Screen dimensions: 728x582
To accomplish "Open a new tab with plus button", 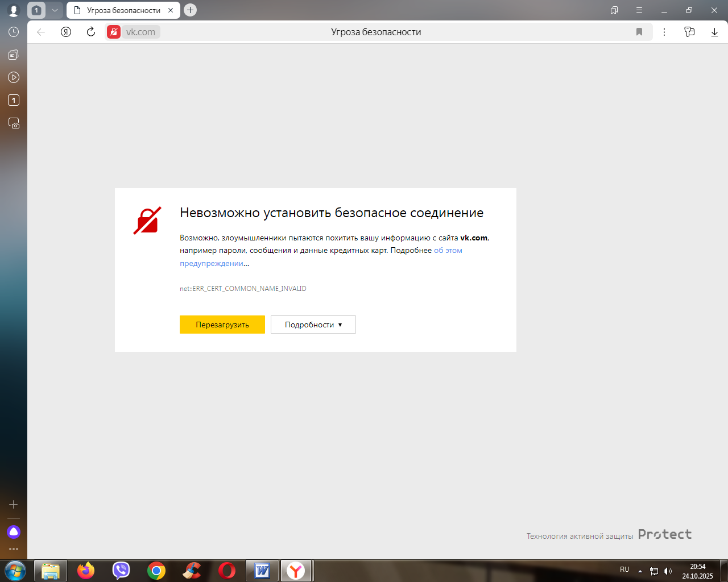I will (x=191, y=10).
